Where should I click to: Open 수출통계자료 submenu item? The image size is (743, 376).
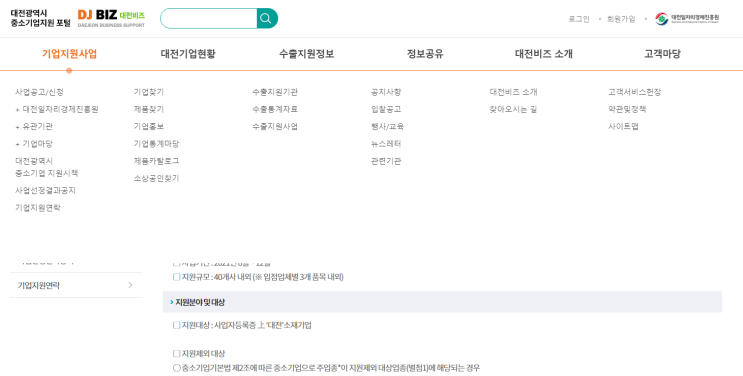pos(275,110)
